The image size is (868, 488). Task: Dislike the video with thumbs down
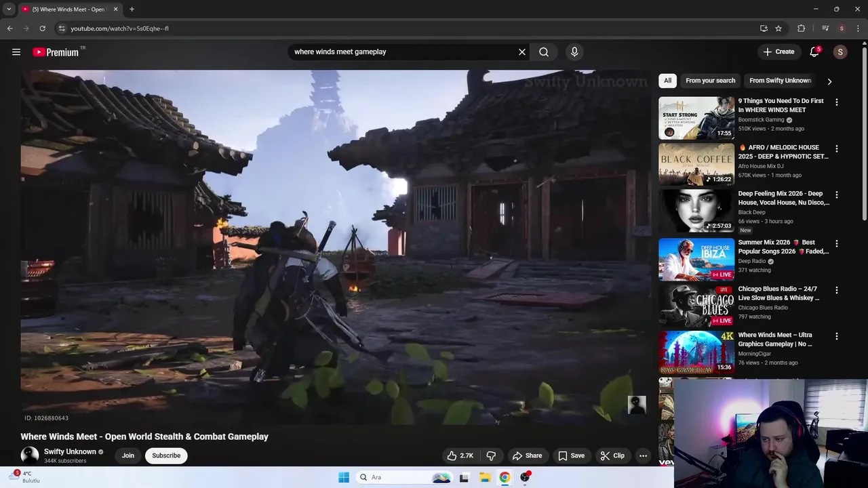coord(492,455)
